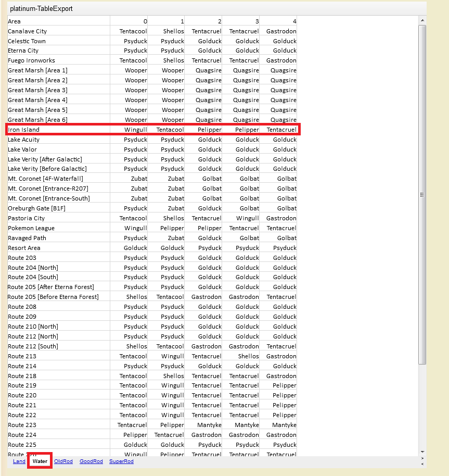Screen dimensions: 449x476
Task: Click the vertical scrollbar thumb
Action: pyautogui.click(x=422, y=195)
